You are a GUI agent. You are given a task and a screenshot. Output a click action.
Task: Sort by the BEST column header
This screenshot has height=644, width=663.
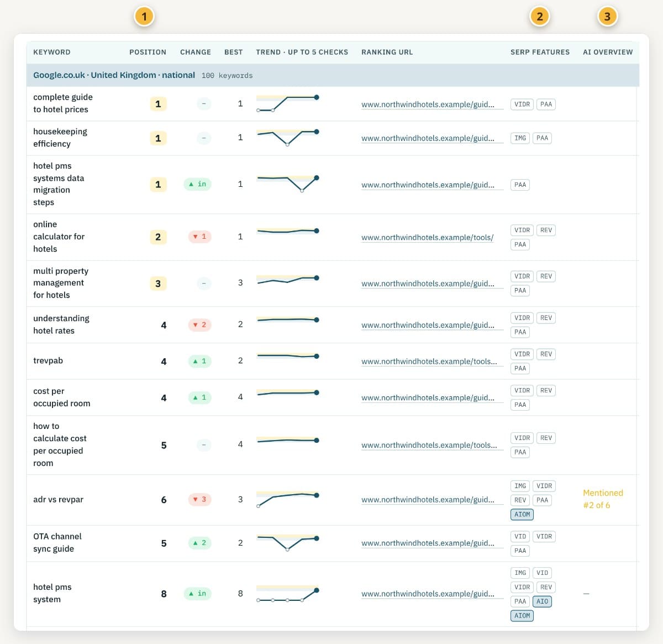(x=234, y=52)
